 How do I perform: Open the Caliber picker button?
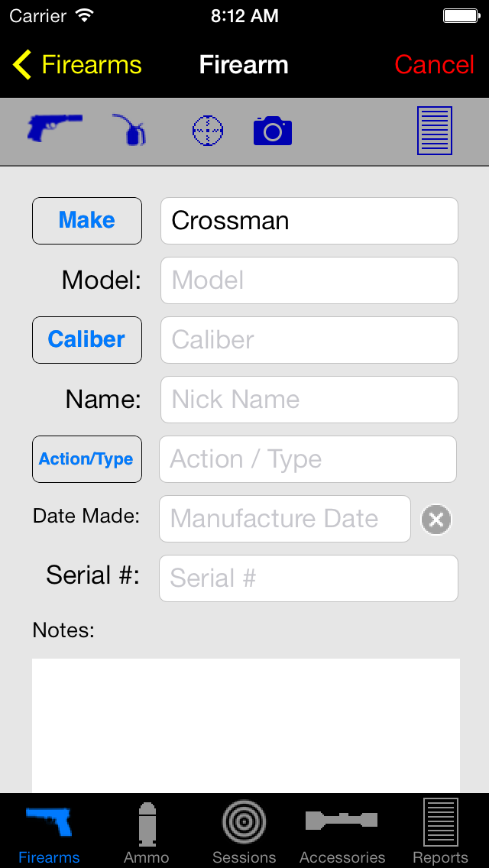87,340
